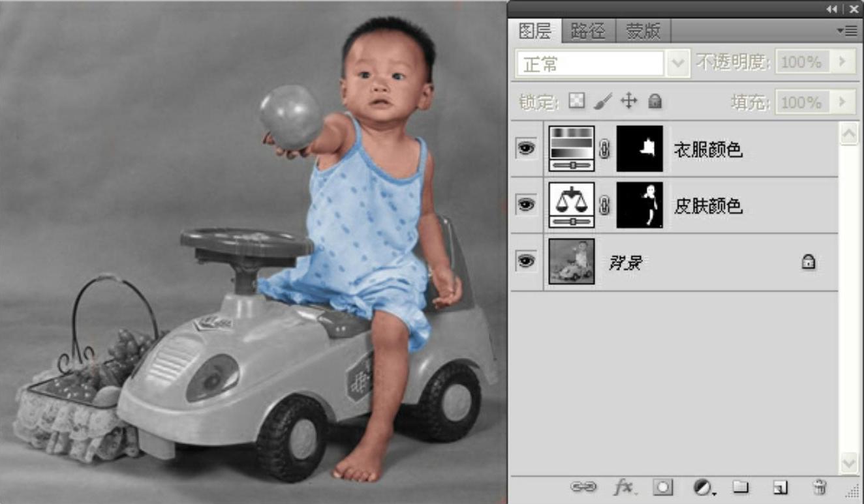
Task: Open the fx layer style menu
Action: pos(625,487)
